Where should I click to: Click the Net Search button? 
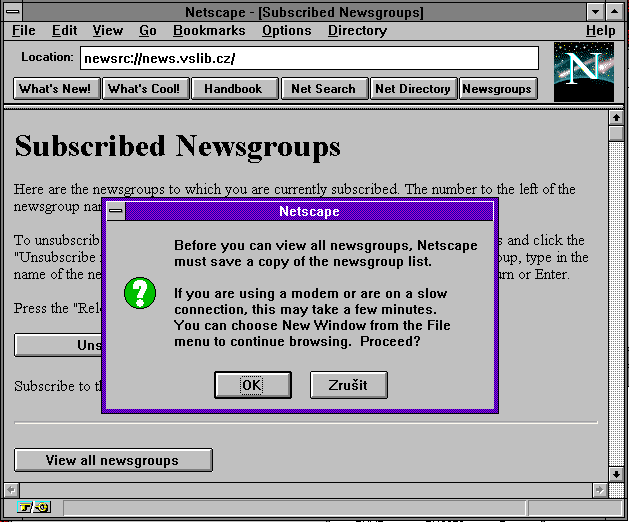(x=325, y=88)
